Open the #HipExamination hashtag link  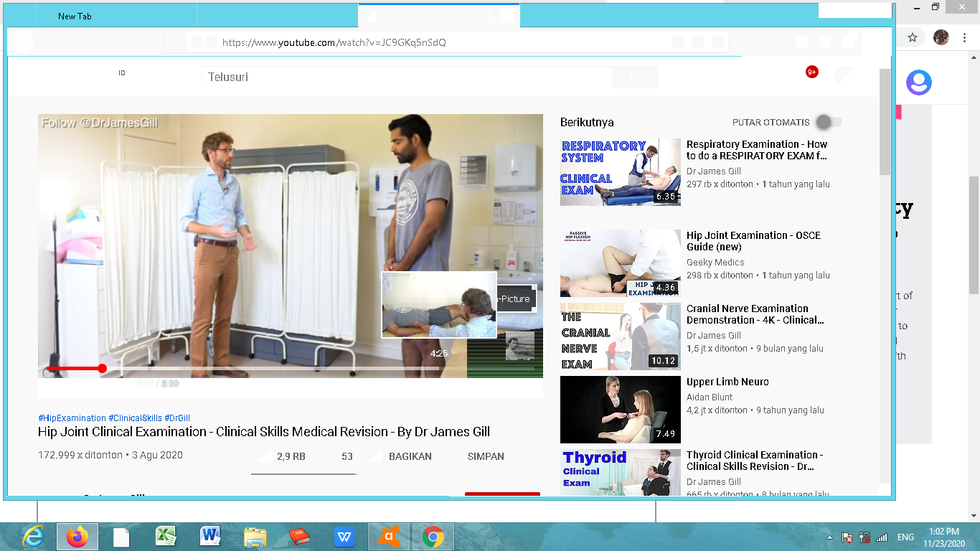(x=72, y=418)
